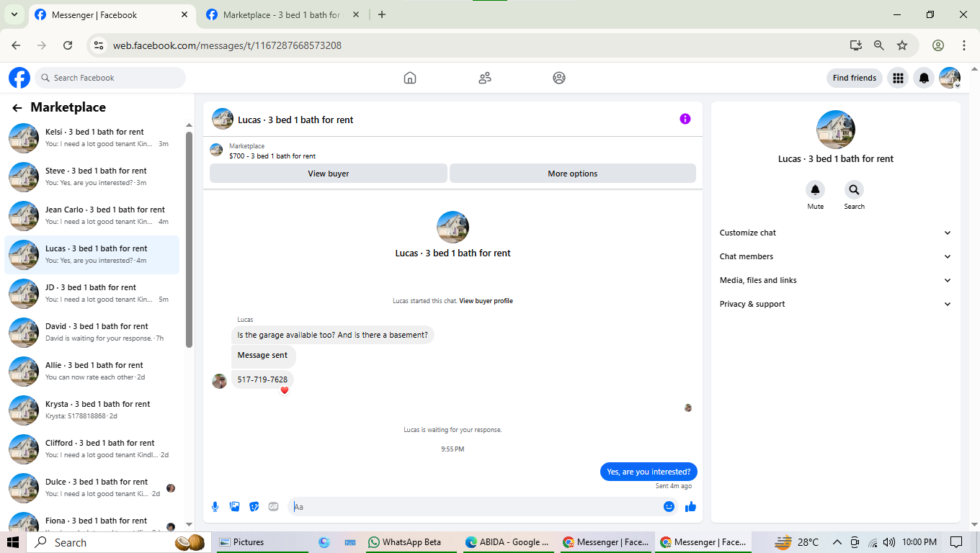This screenshot has height=553, width=980.
Task: Open the Groups icon in top navigation
Action: coord(559,78)
